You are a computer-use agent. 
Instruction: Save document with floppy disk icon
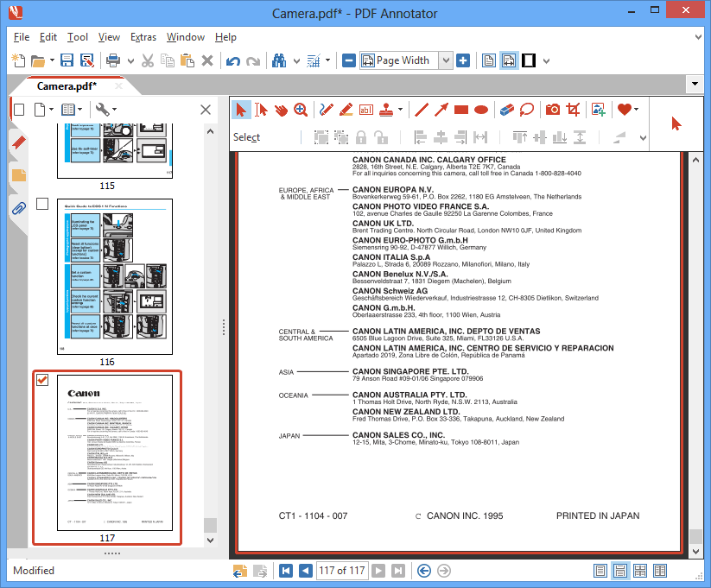tap(67, 60)
